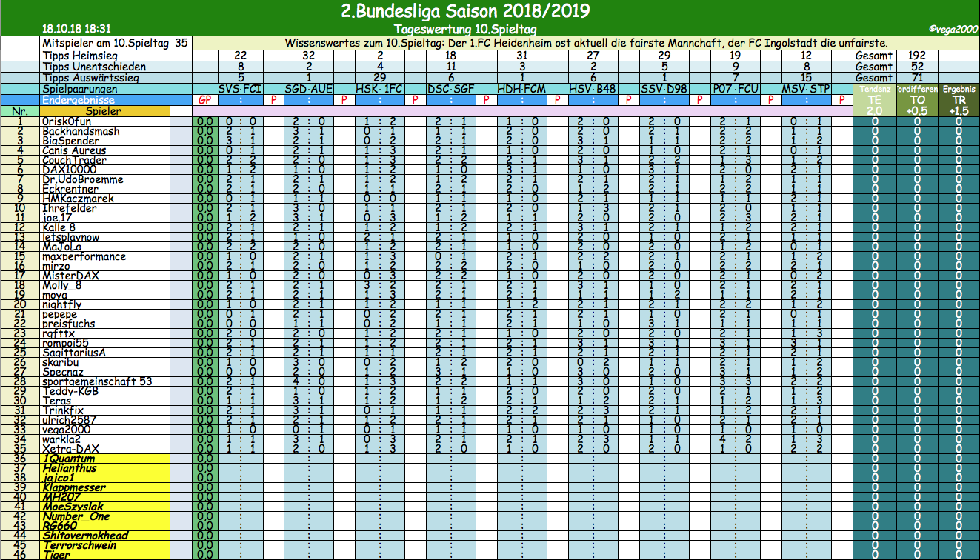The width and height of the screenshot is (980, 560).
Task: Select player "vega2000" in row 33
Action: 67,430
